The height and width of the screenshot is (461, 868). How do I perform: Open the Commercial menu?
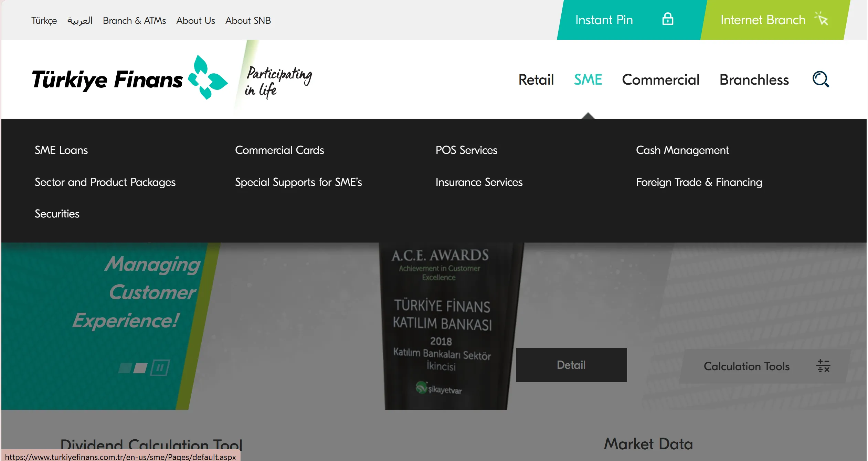click(660, 80)
